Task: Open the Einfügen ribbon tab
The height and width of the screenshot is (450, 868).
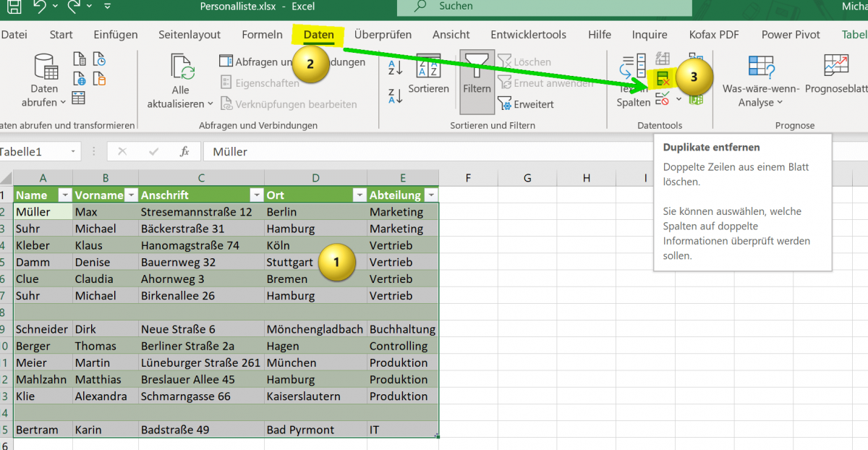Action: pyautogui.click(x=116, y=35)
